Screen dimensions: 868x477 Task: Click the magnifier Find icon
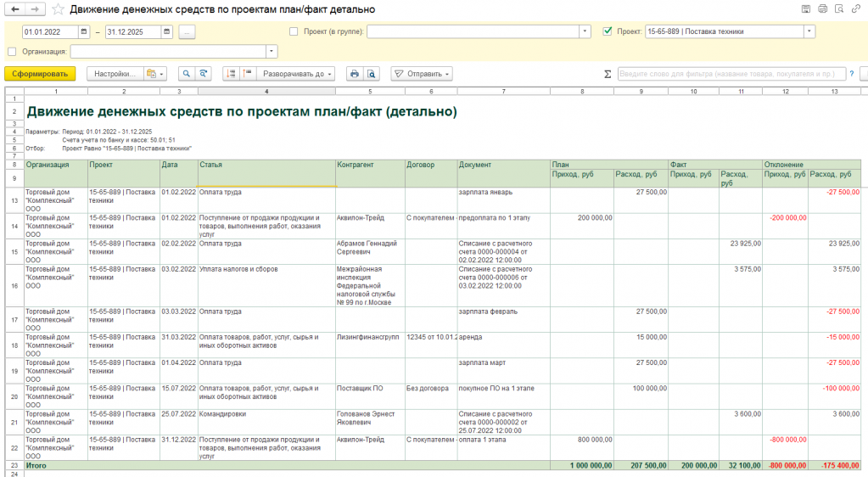(x=187, y=74)
